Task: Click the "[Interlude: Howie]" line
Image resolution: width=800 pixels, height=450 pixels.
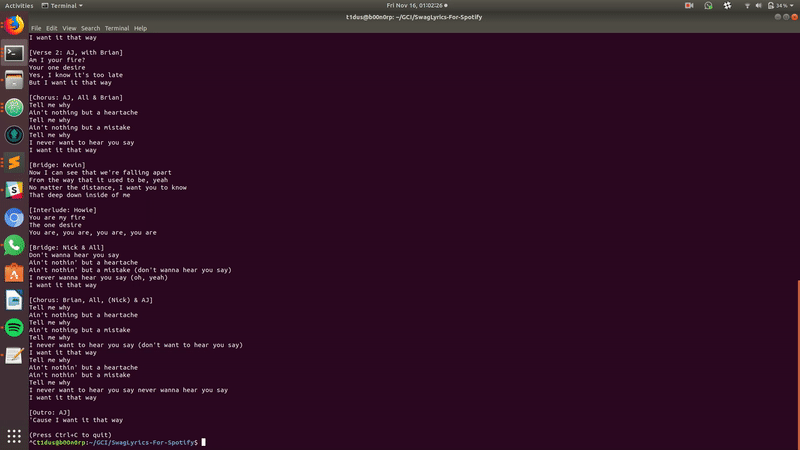Action: (x=63, y=210)
